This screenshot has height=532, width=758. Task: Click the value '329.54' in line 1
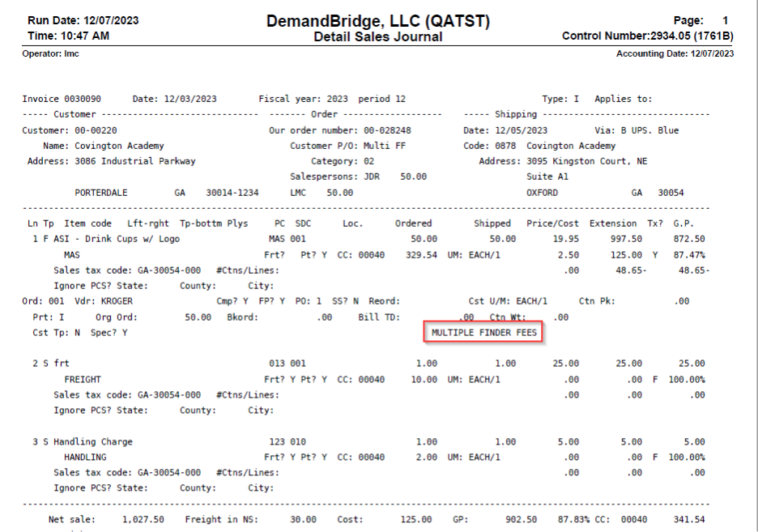421,255
